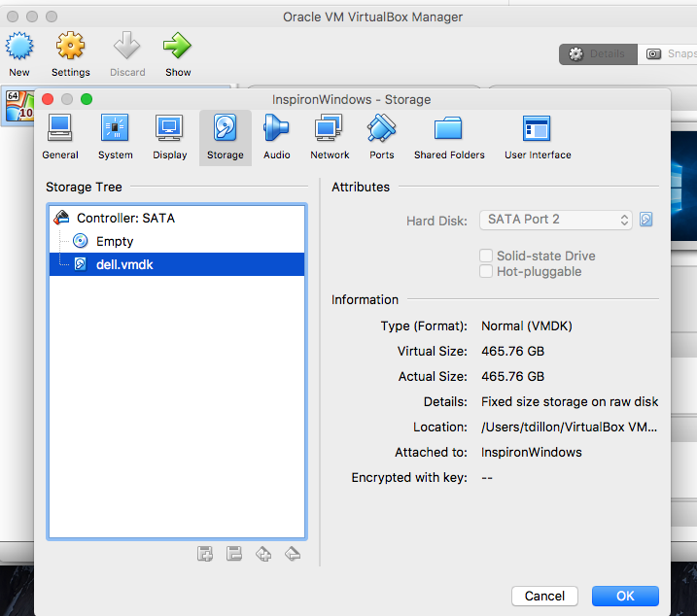Image resolution: width=697 pixels, height=616 pixels.
Task: Enable the Solid-state Drive checkbox
Action: click(486, 256)
